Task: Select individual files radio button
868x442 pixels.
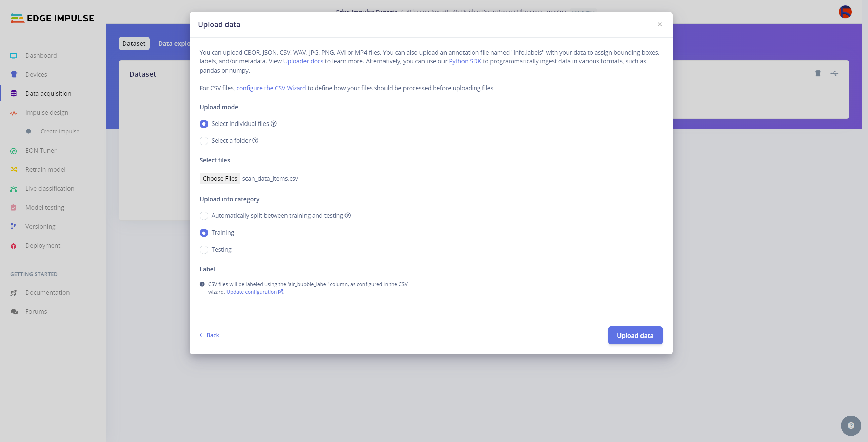Action: (x=203, y=123)
